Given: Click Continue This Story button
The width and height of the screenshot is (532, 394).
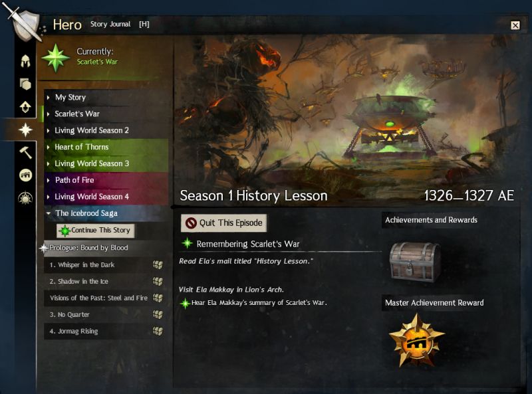Looking at the screenshot, I should [95, 231].
